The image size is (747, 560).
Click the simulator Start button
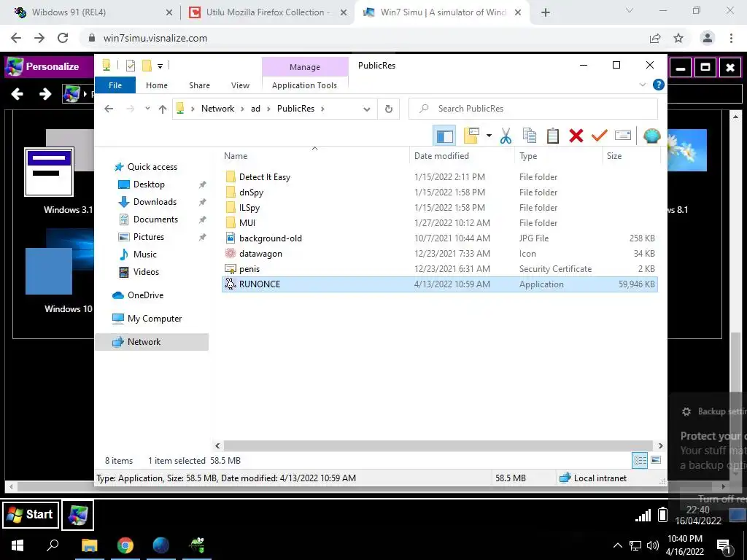(x=31, y=515)
